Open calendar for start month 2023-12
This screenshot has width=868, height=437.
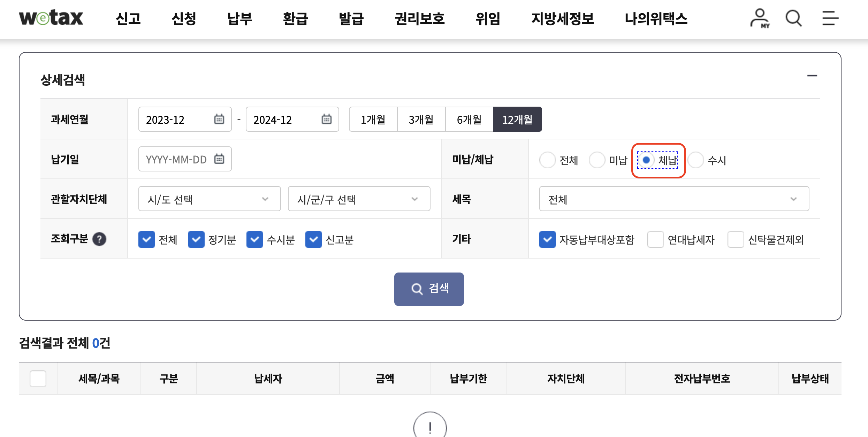coord(219,119)
